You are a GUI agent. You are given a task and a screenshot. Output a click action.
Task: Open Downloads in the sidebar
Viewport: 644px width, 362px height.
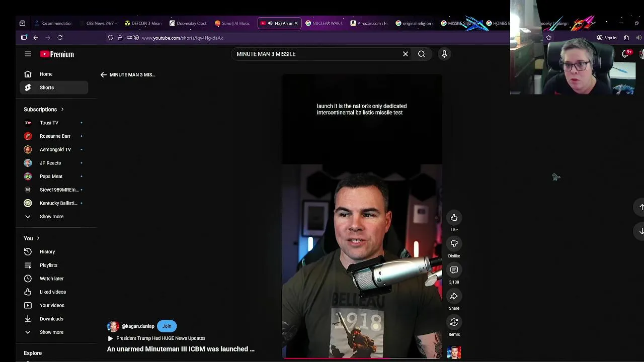[x=54, y=319]
